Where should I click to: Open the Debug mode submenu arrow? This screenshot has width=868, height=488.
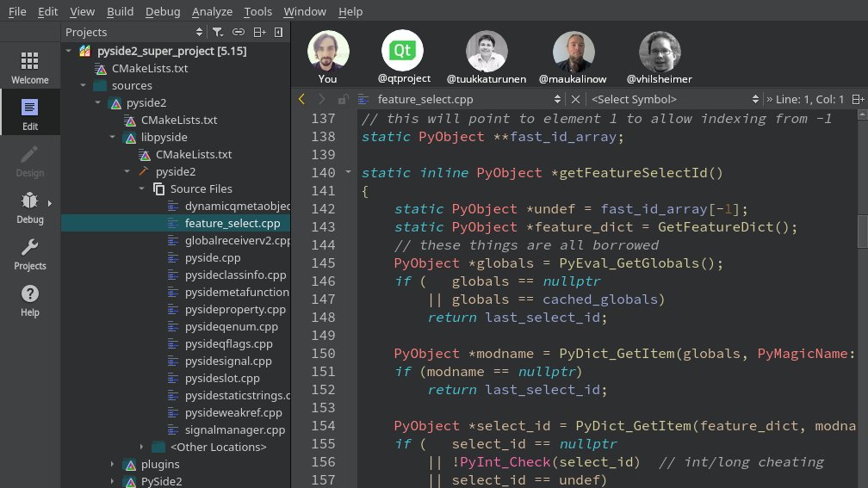50,204
